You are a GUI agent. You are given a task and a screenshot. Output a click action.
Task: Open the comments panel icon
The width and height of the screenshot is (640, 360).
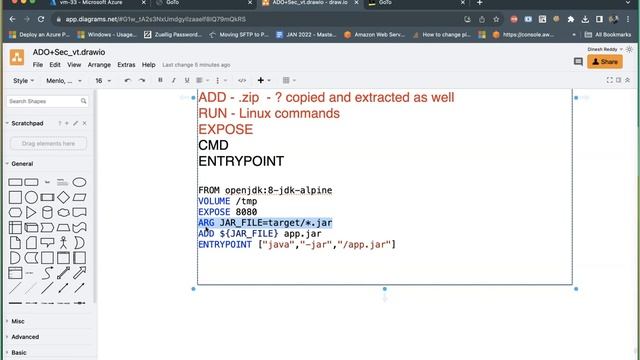[x=578, y=62]
